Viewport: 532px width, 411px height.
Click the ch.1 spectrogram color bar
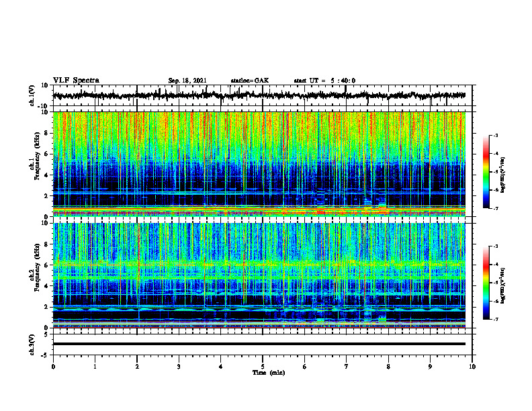tap(486, 172)
